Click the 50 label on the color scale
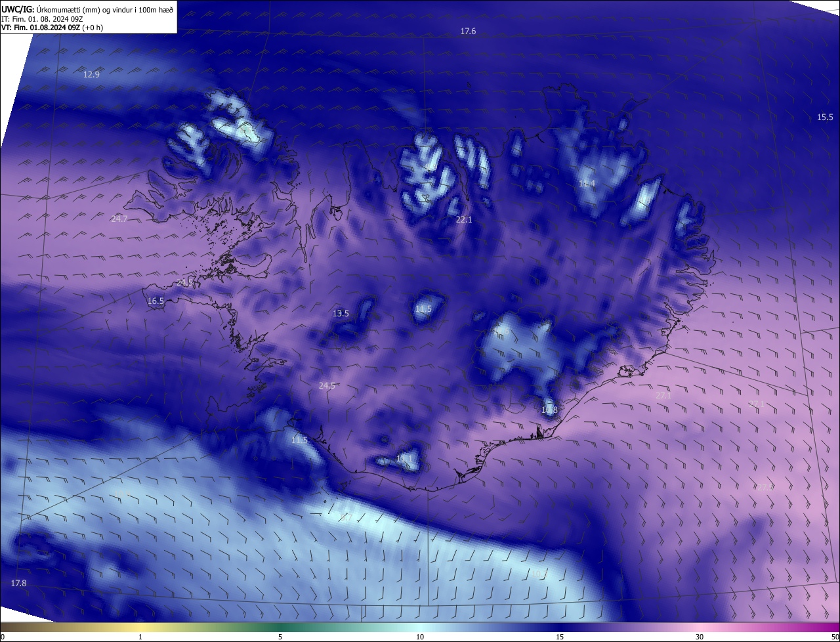This screenshot has width=840, height=642. point(835,637)
